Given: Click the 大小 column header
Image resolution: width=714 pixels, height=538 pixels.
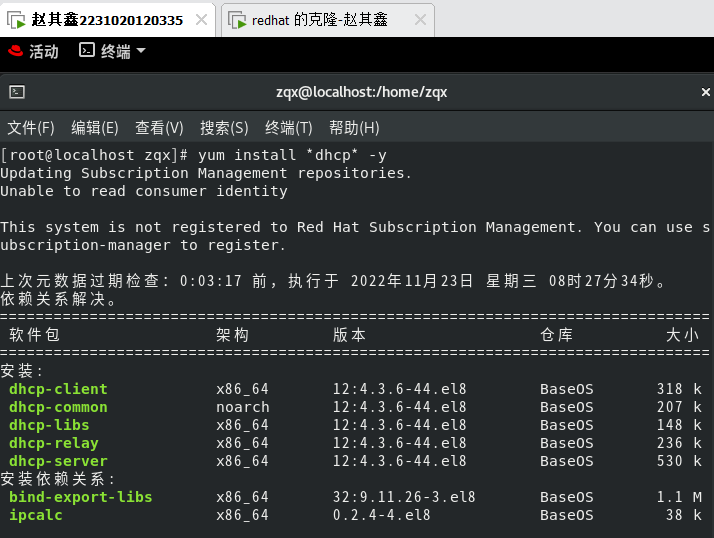Looking at the screenshot, I should [682, 335].
